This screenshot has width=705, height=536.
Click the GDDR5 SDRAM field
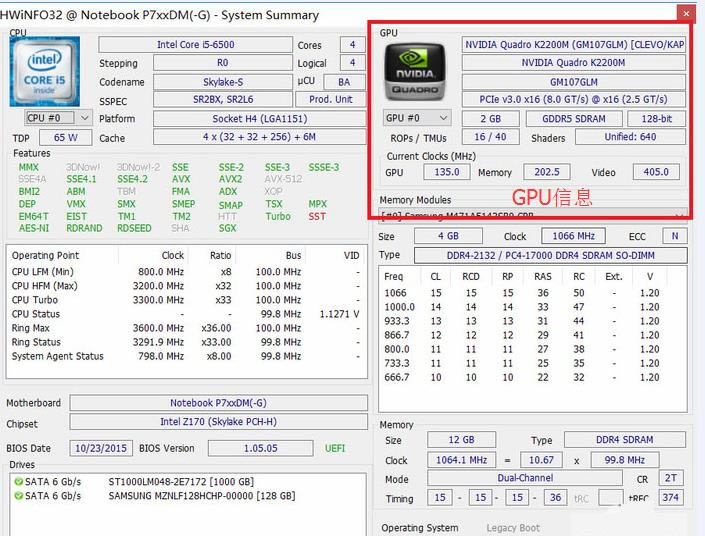pos(574,119)
